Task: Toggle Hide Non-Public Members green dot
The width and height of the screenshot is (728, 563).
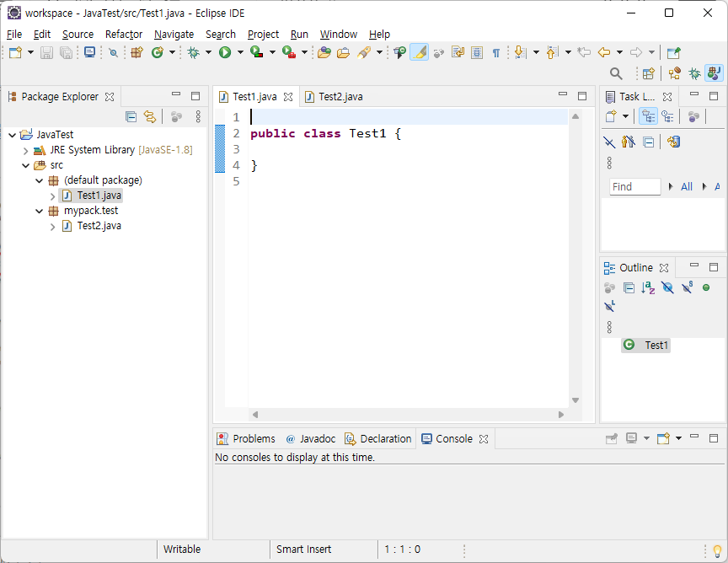Action: [x=706, y=288]
